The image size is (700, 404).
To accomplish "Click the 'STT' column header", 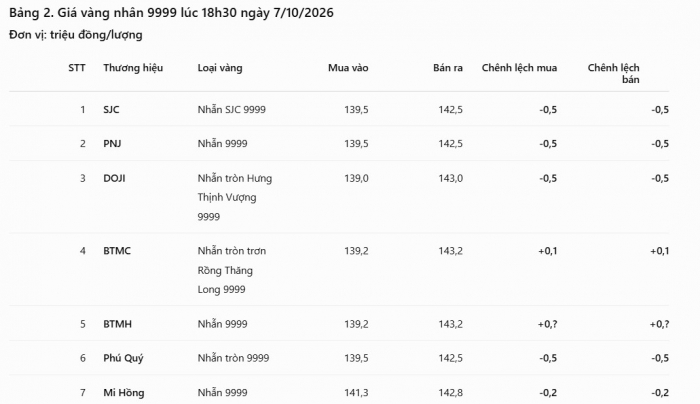I will 77,68.
